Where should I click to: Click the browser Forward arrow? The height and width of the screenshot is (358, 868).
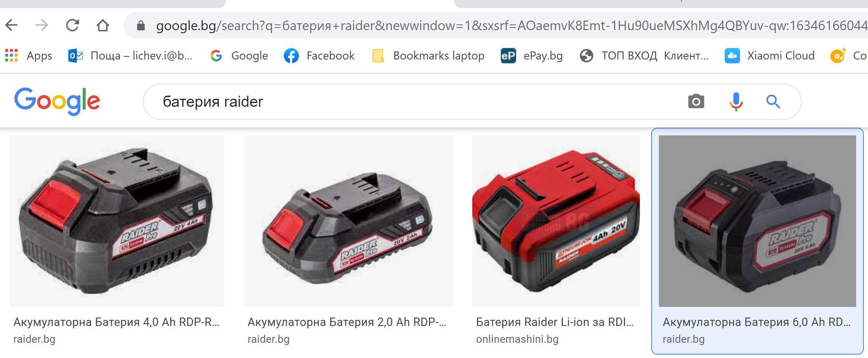click(42, 25)
